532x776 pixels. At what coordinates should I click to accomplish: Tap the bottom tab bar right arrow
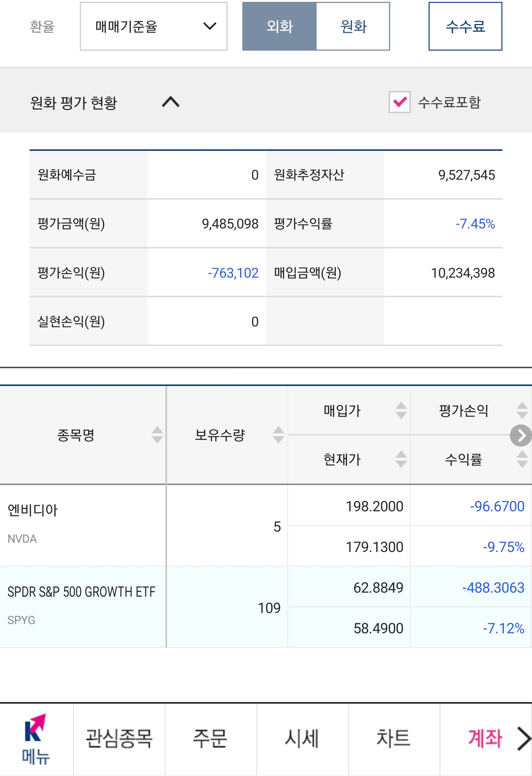pos(524,739)
